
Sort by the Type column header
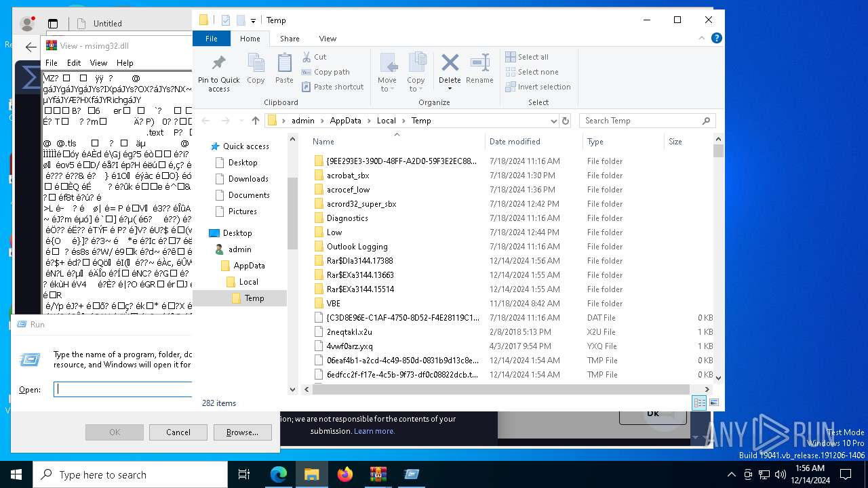[x=595, y=142]
